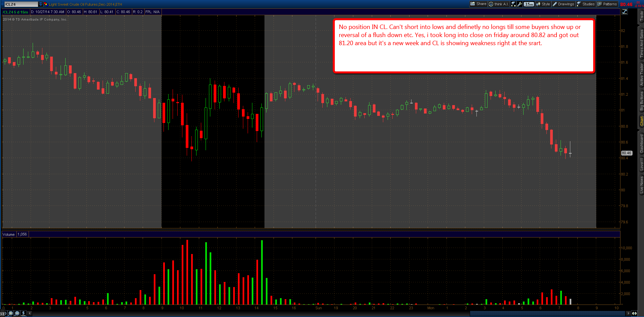
Task: Open the Studies menu
Action: coord(586,4)
